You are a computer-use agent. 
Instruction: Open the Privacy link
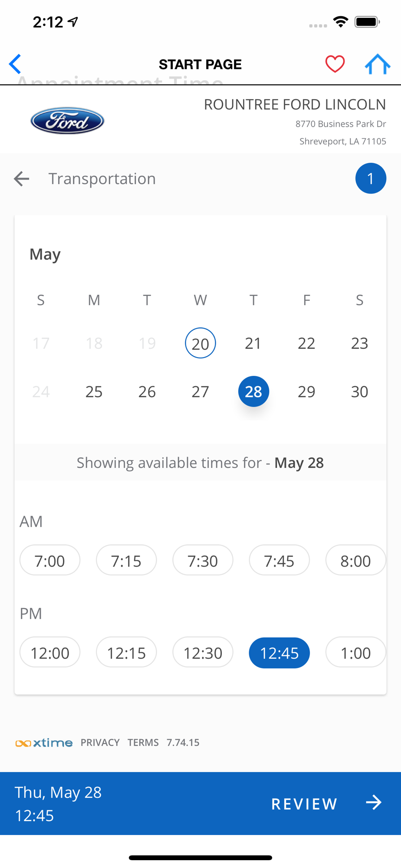pos(100,743)
